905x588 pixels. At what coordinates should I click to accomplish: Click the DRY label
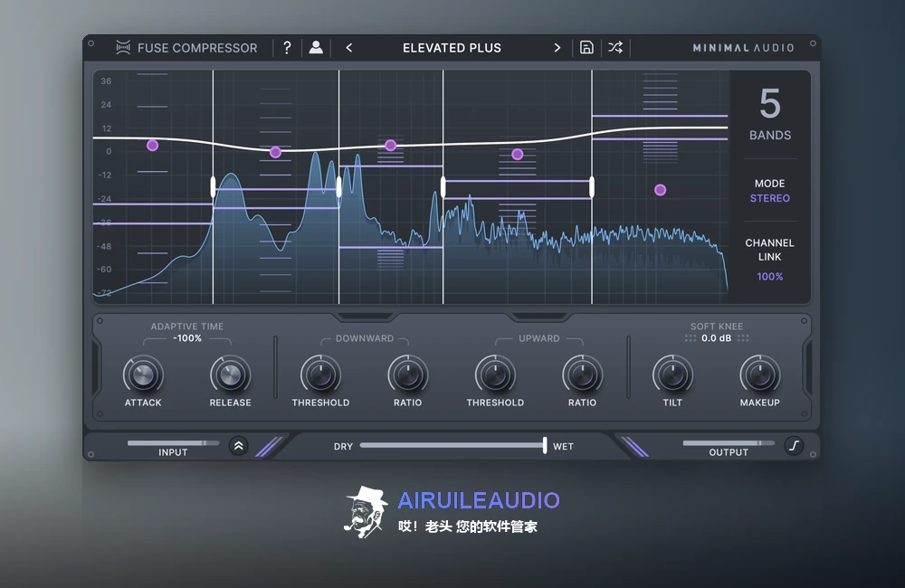click(x=343, y=447)
